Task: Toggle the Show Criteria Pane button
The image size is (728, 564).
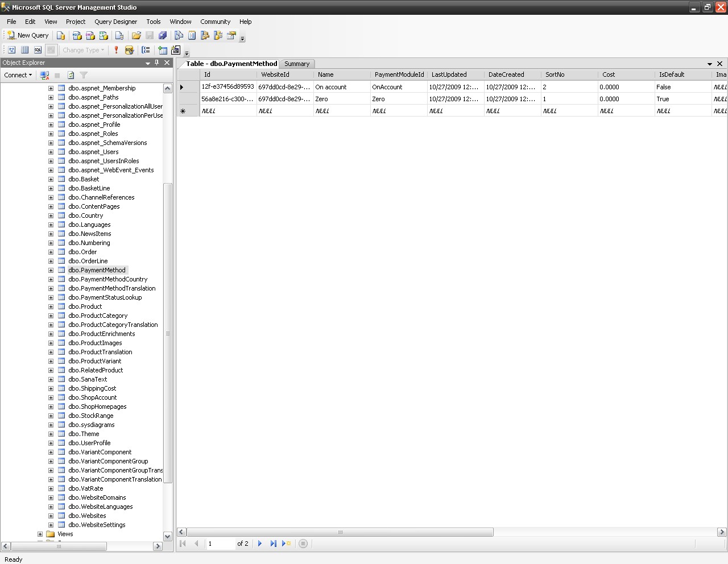Action: point(24,50)
